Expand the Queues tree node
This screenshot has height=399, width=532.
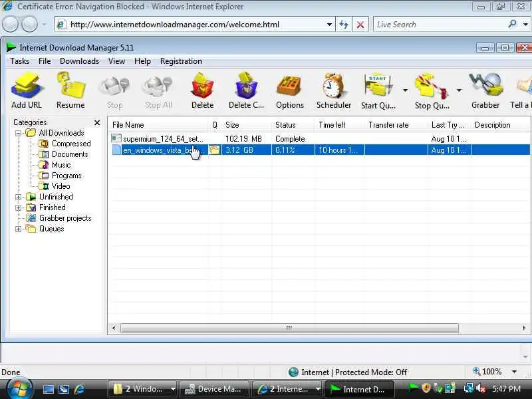(19, 229)
